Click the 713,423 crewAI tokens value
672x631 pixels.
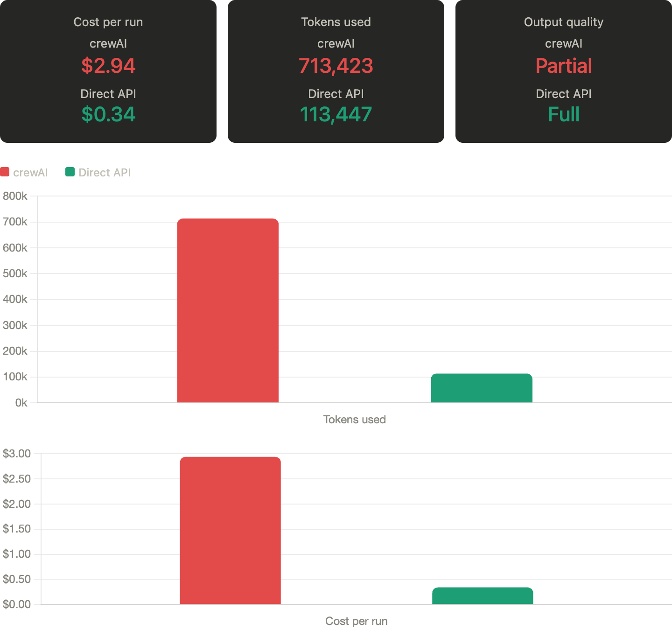(x=336, y=66)
